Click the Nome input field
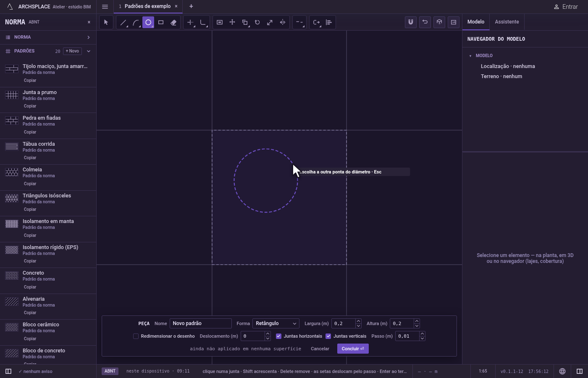588x378 pixels. tap(200, 323)
